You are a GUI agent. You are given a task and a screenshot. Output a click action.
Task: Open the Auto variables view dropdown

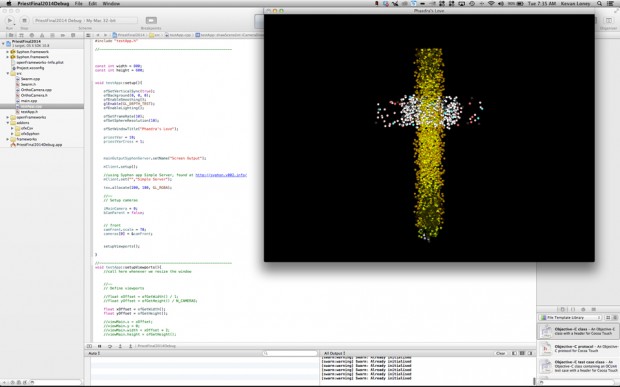94,353
